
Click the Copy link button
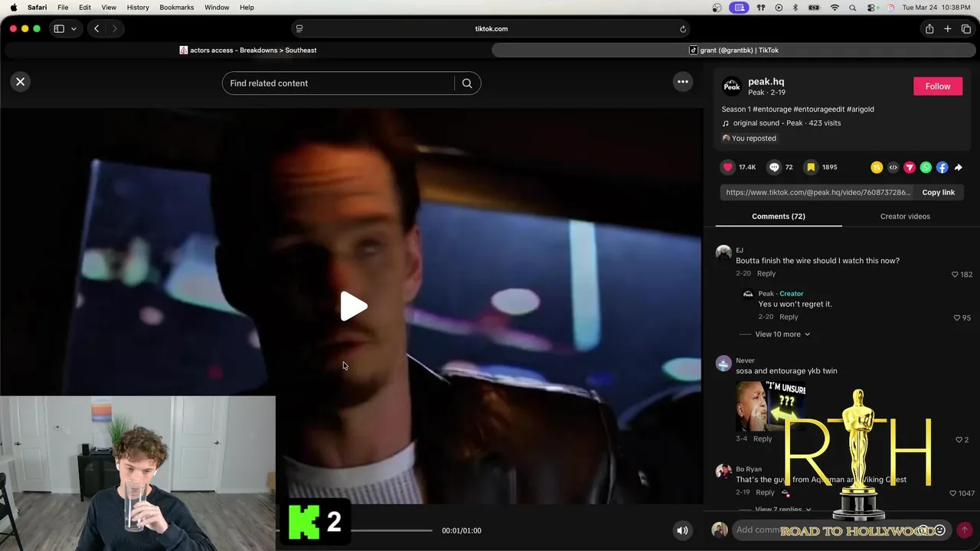coord(938,193)
